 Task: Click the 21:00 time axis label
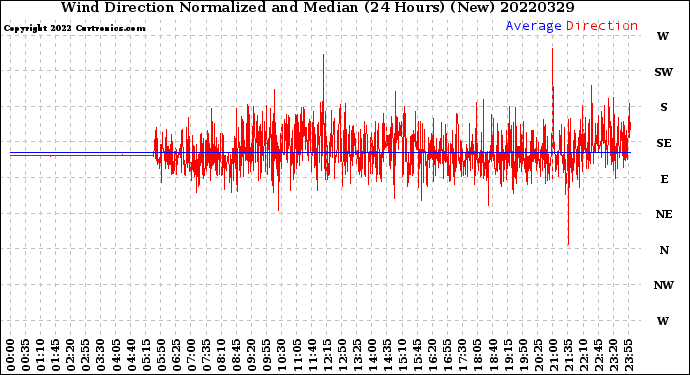click(553, 356)
